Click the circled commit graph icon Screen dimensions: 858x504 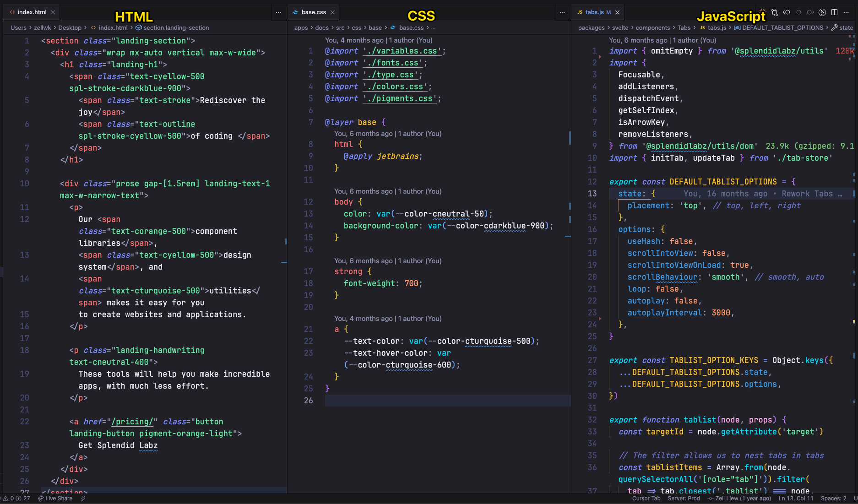click(x=822, y=12)
